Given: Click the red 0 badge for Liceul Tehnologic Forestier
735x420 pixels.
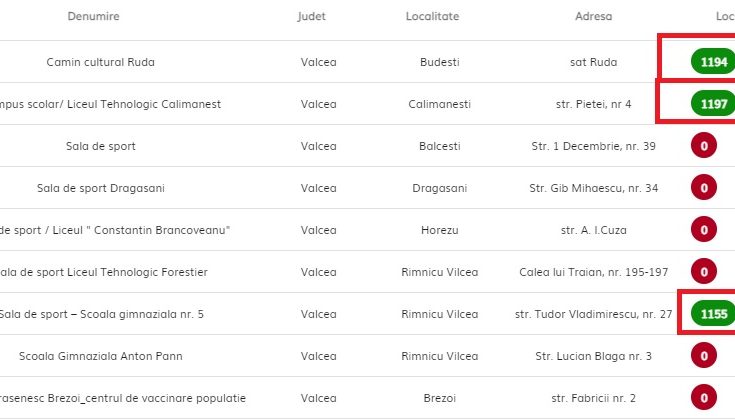Looking at the screenshot, I should tap(704, 272).
